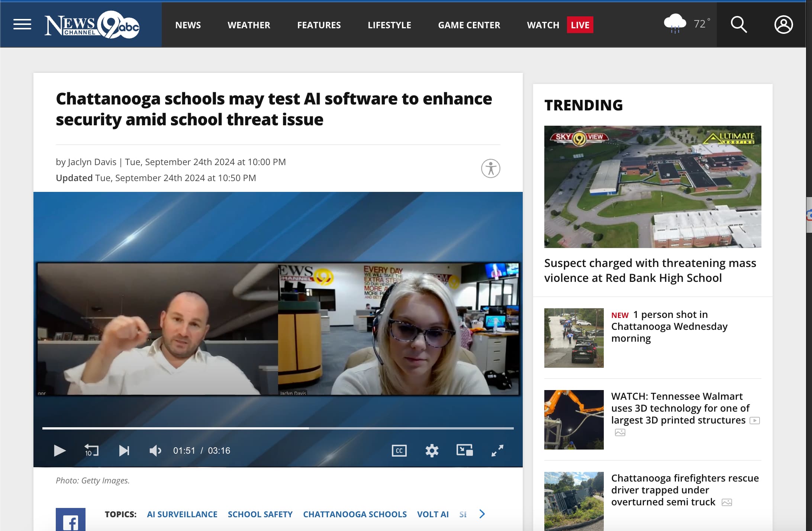Toggle picture-in-picture mode
The height and width of the screenshot is (531, 812).
464,450
